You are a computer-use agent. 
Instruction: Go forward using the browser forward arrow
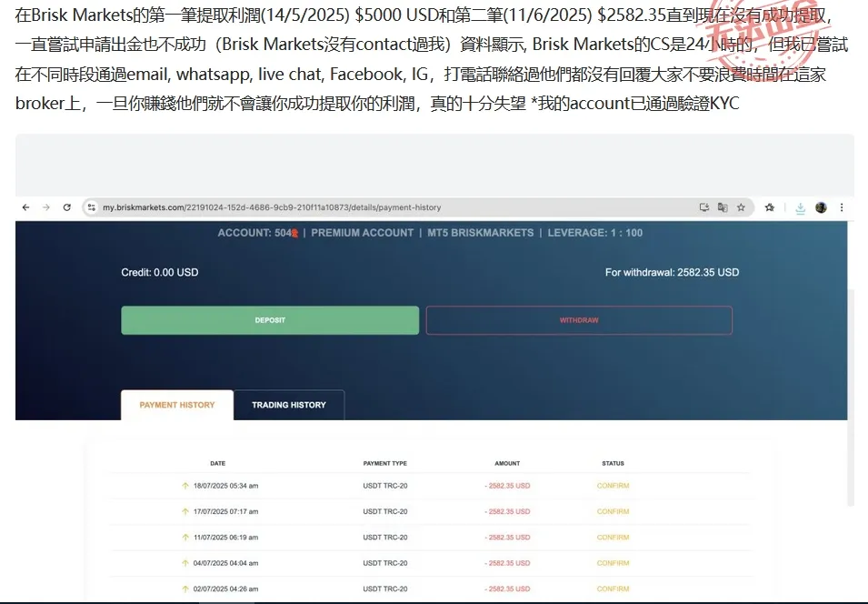pyautogui.click(x=46, y=207)
